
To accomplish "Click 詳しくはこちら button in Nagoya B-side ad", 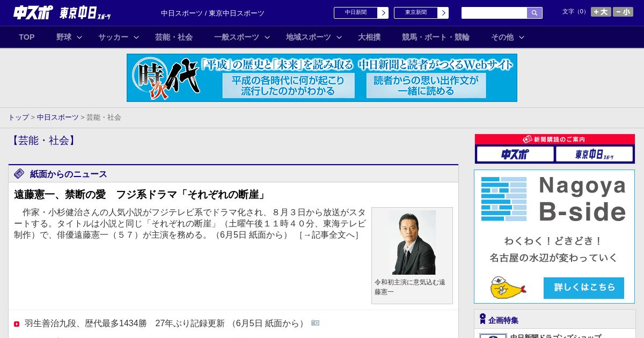I will point(584,288).
